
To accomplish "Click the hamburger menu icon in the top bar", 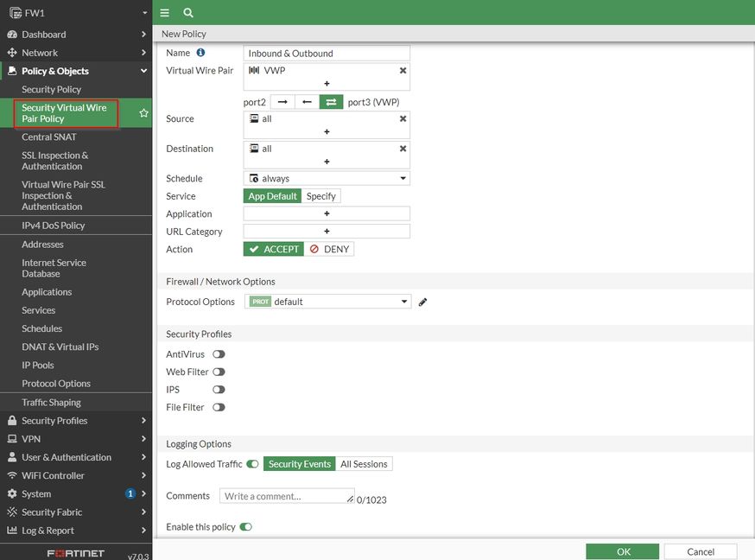I will pyautogui.click(x=165, y=13).
